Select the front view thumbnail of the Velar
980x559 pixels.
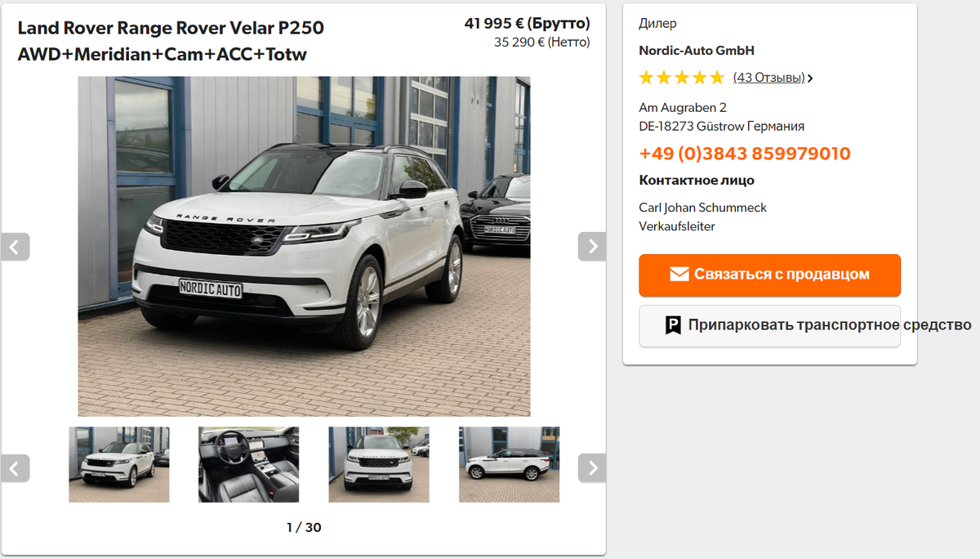tap(378, 464)
